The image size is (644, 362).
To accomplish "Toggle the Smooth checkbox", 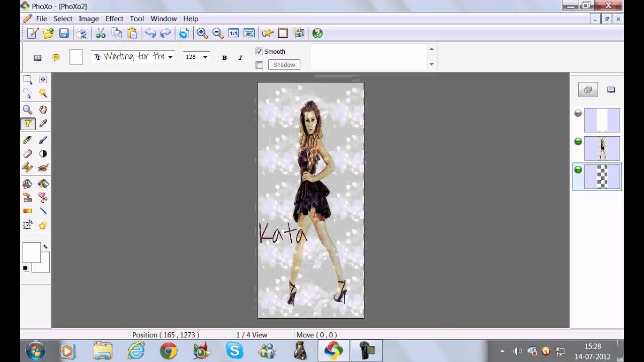I will point(259,51).
